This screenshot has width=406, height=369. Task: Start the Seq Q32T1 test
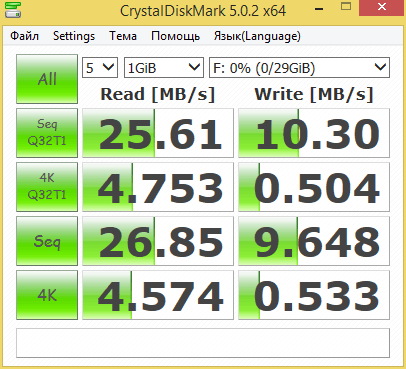pyautogui.click(x=47, y=133)
